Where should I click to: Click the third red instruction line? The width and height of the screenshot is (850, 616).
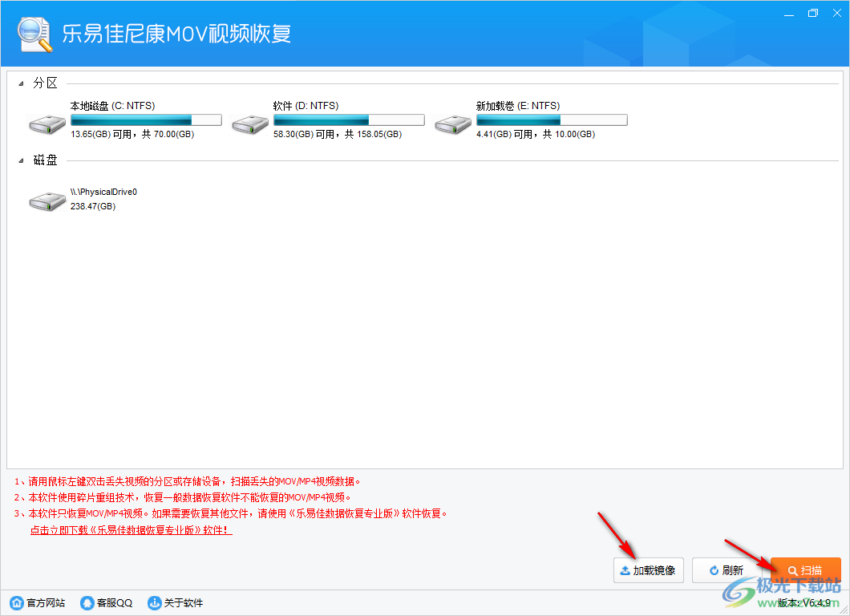pos(230,513)
